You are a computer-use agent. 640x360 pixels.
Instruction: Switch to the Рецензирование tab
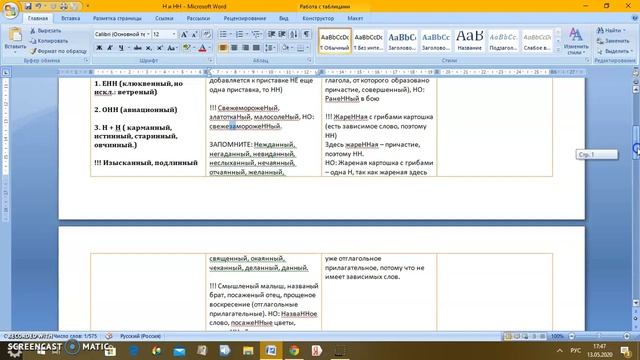coord(244,18)
